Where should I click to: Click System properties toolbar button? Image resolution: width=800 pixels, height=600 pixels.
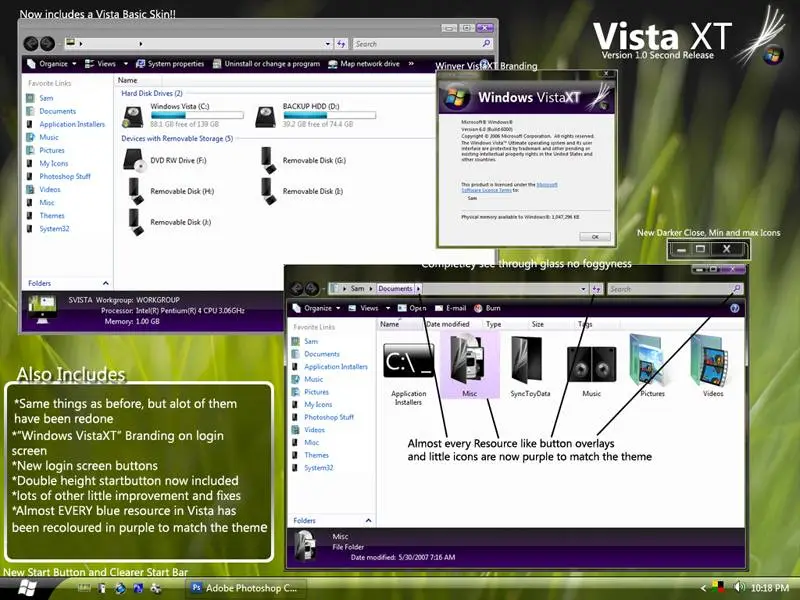(170, 64)
